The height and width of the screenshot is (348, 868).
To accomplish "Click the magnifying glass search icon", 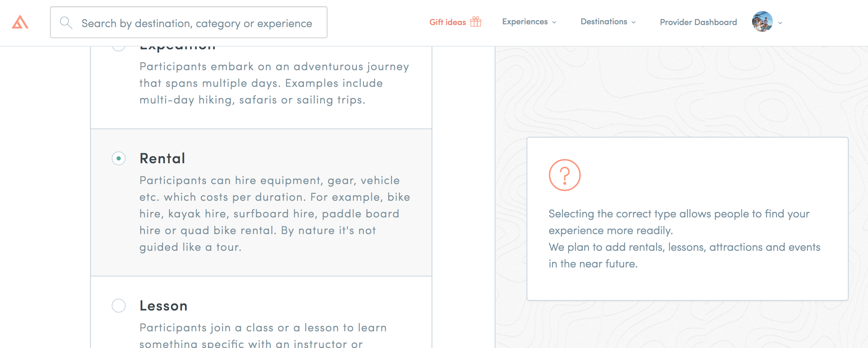I will coord(66,23).
